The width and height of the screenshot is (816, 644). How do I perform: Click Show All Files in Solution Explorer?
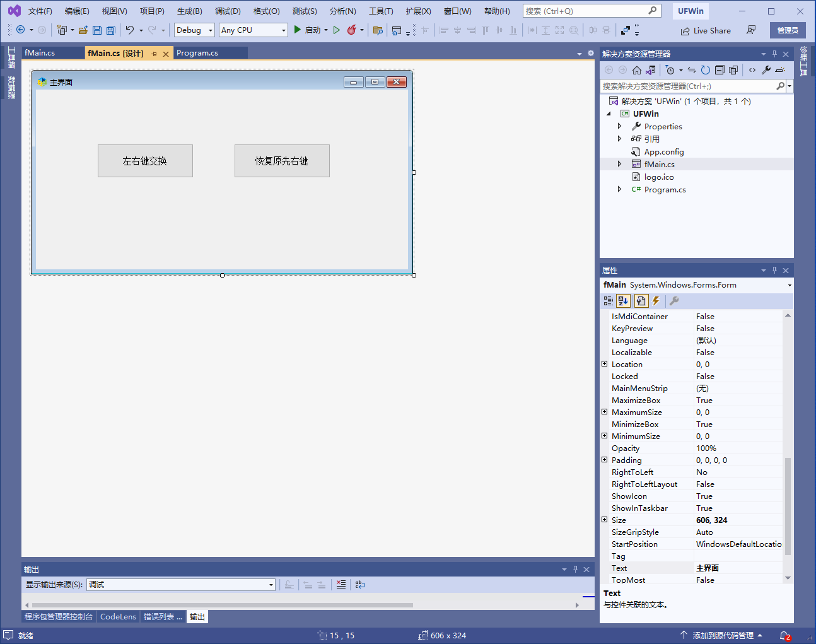coord(733,70)
